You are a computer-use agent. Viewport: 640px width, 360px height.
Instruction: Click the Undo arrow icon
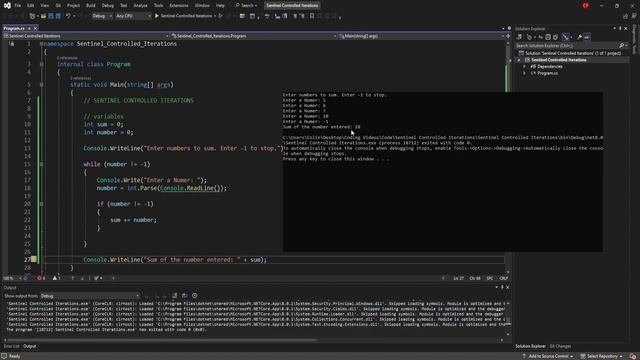tap(68, 16)
